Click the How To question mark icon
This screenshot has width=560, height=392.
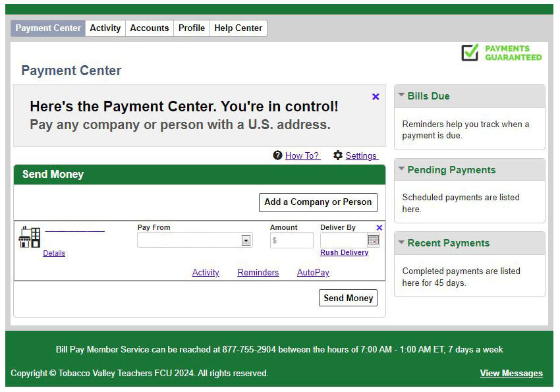277,155
